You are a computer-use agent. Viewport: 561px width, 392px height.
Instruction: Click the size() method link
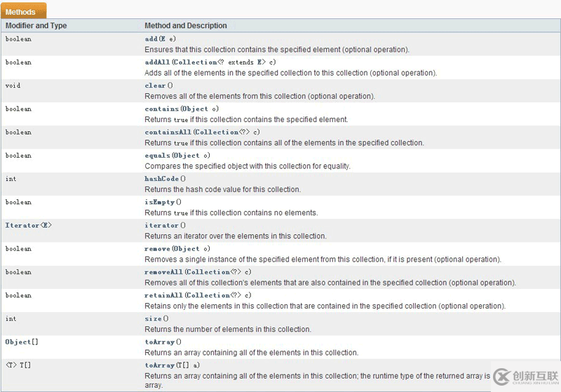[154, 318]
